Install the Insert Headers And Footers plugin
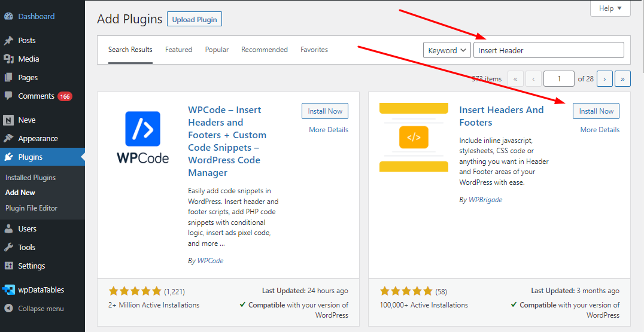Viewport: 644px width, 332px height. [x=596, y=111]
